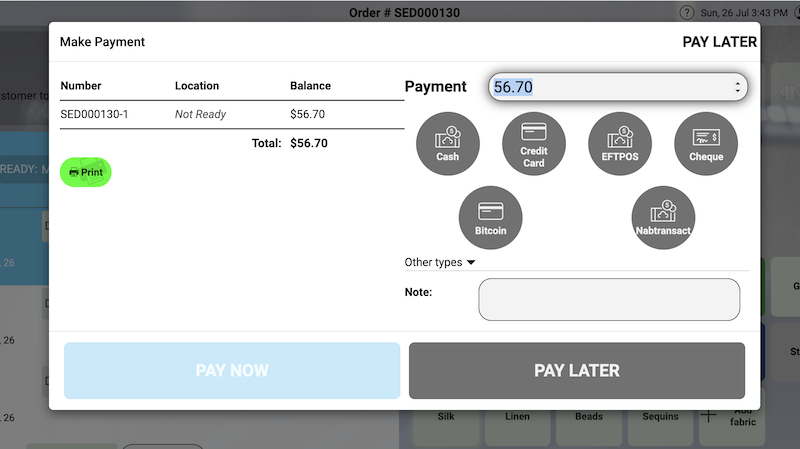Click the Not Ready location cell
800x449 pixels.
click(200, 114)
